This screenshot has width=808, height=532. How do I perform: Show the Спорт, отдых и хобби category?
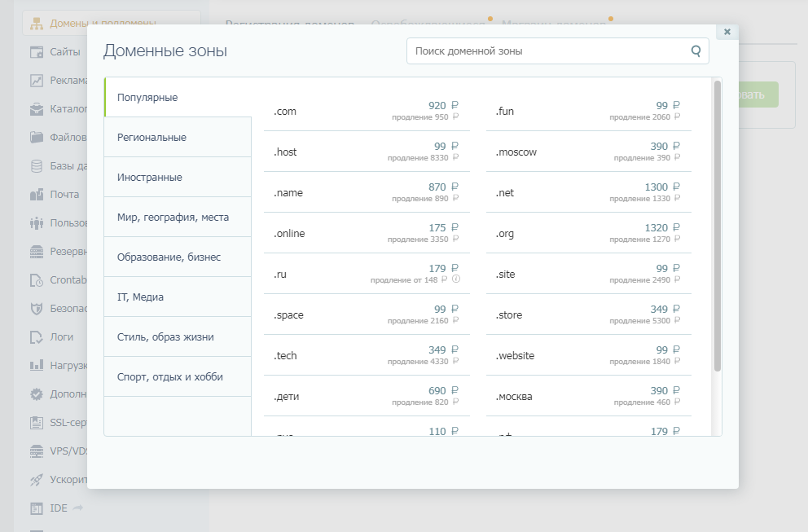(x=178, y=376)
